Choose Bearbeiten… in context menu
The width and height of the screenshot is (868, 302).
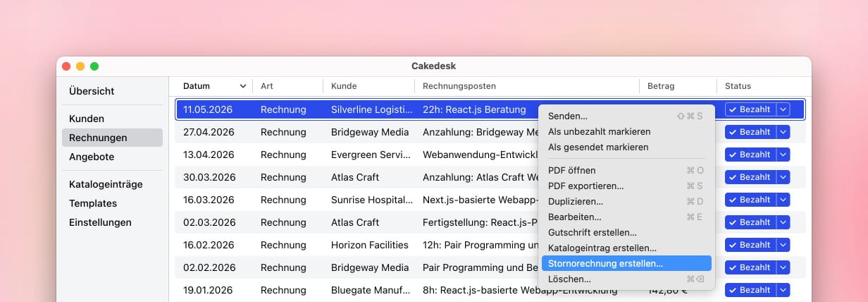626,217
